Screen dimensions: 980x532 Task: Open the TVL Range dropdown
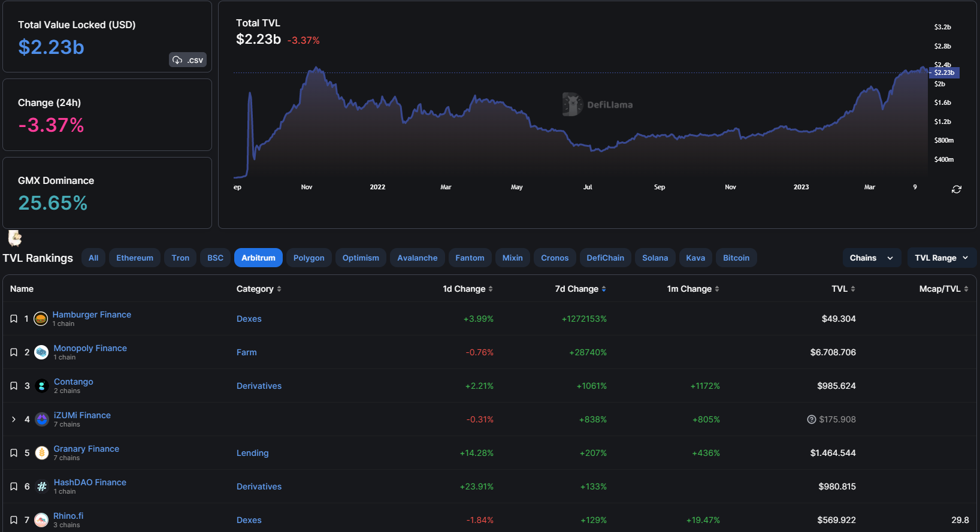tap(942, 258)
